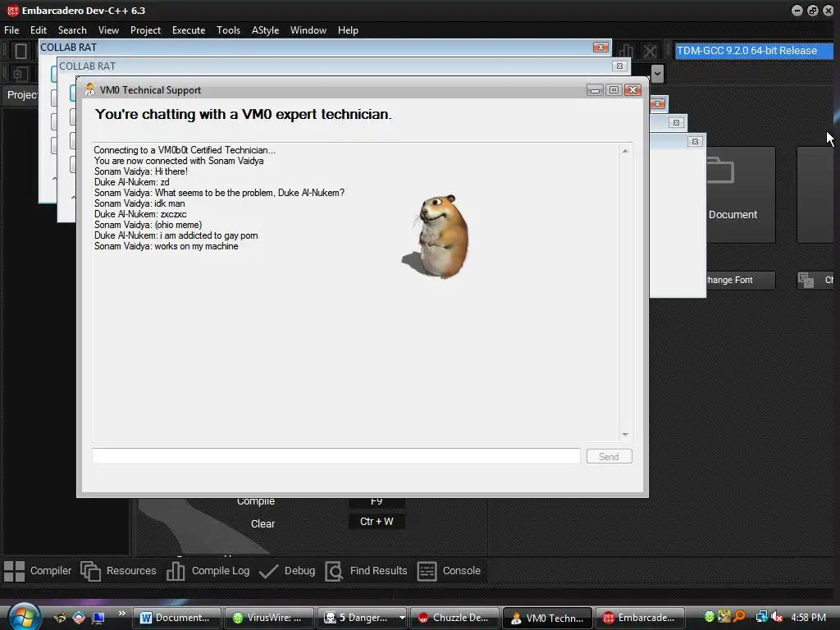Click the 'You're chatting with a VM0 expert technician.' heading

243,114
